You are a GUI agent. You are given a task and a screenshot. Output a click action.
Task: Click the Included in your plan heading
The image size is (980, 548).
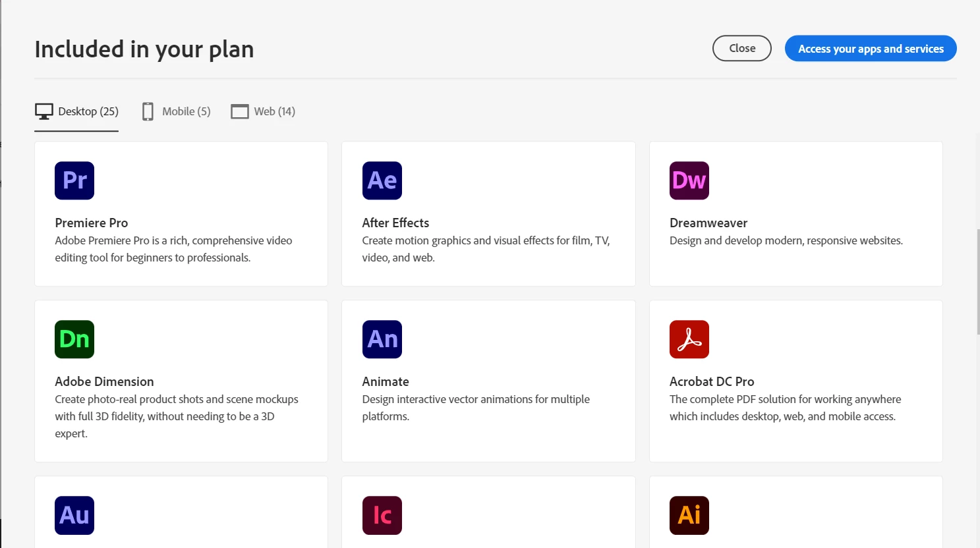(x=144, y=49)
